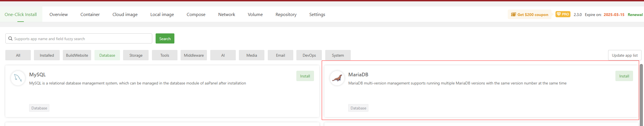This screenshot has height=126, width=644.
Task: Open the Settings tab
Action: point(317,14)
